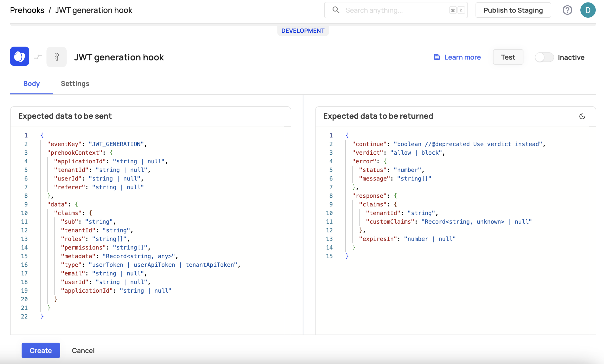Open the Learn more link

tap(462, 57)
